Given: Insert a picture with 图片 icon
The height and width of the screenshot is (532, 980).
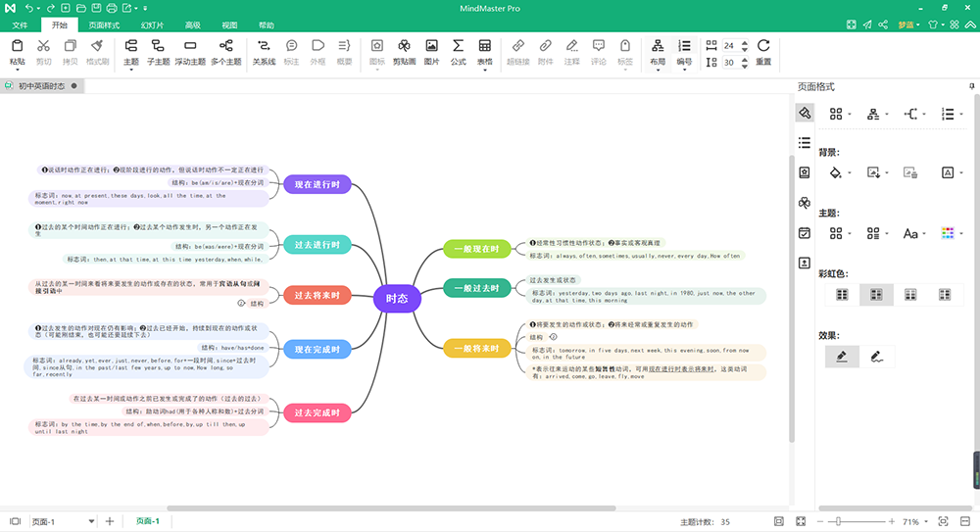Looking at the screenshot, I should point(431,46).
